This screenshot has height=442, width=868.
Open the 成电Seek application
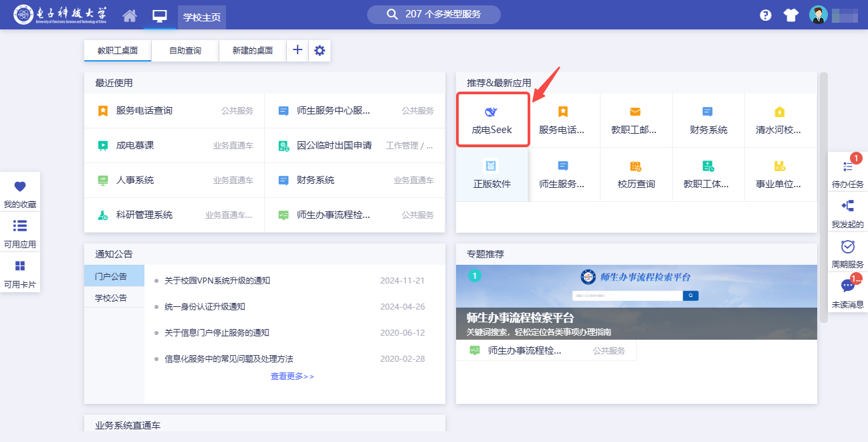point(492,120)
